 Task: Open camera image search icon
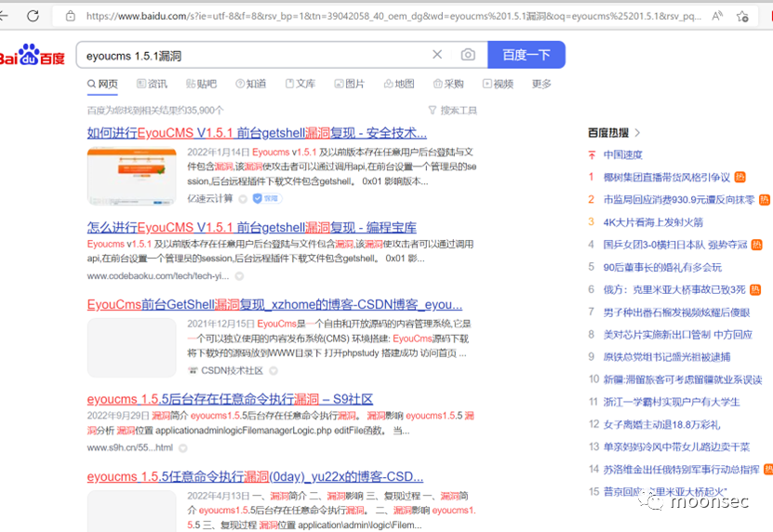click(468, 55)
